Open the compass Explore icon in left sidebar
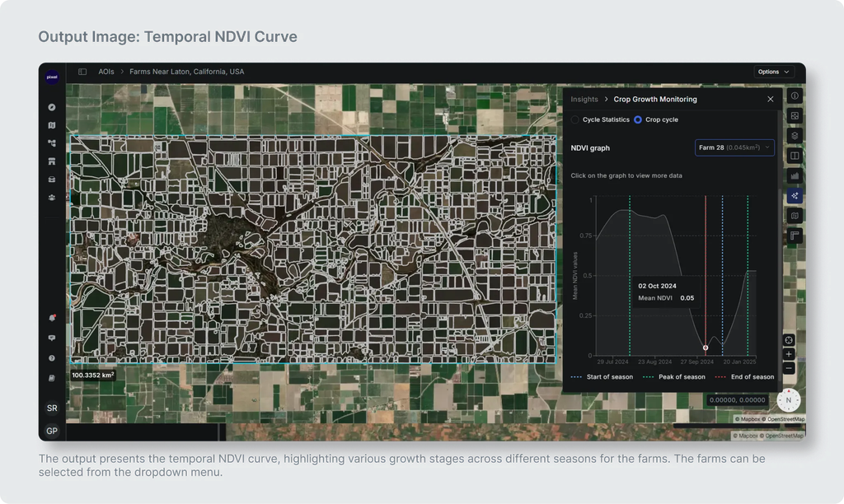 [52, 107]
